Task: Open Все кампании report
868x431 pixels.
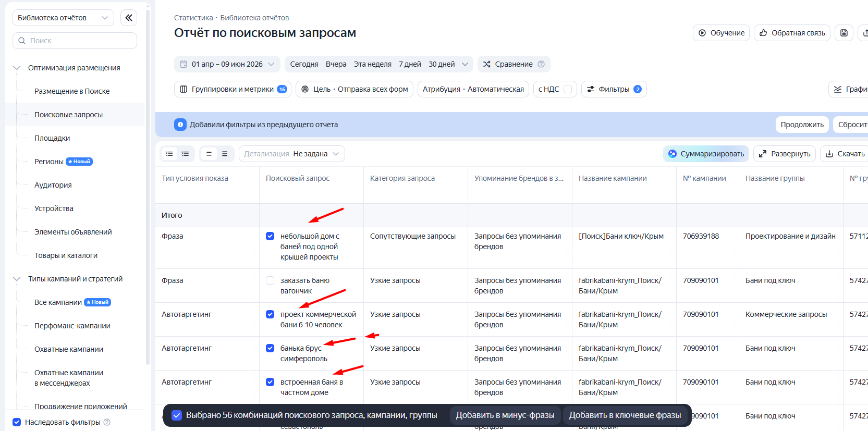Action: [x=58, y=302]
